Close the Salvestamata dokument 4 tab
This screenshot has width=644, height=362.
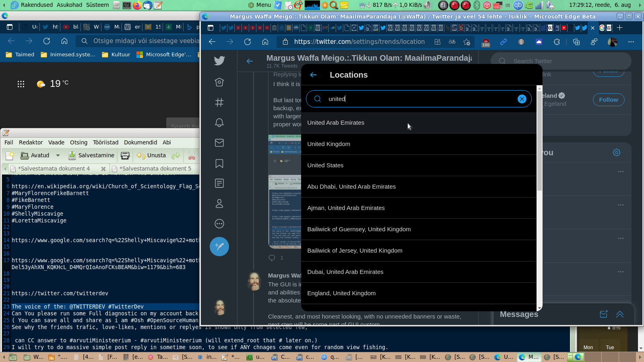[x=103, y=169]
